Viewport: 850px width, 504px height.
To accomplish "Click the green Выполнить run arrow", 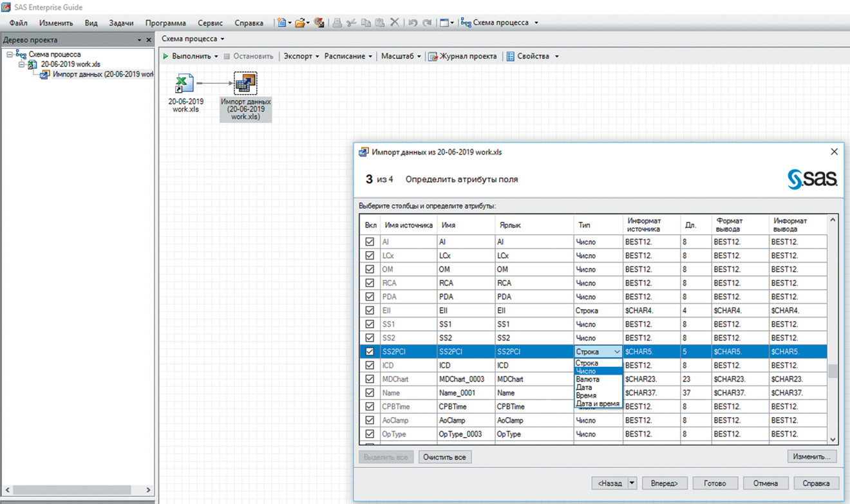I will (x=166, y=57).
